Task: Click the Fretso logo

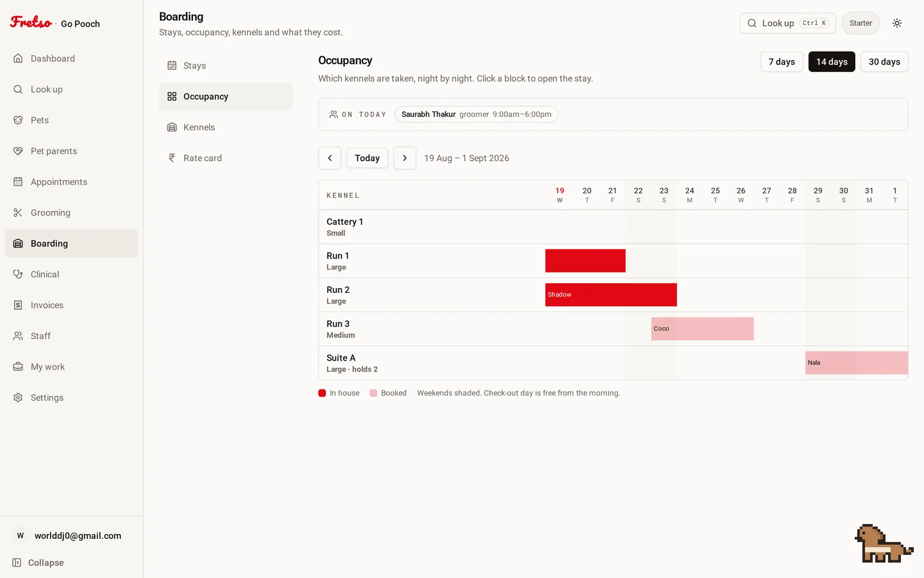Action: pyautogui.click(x=31, y=23)
